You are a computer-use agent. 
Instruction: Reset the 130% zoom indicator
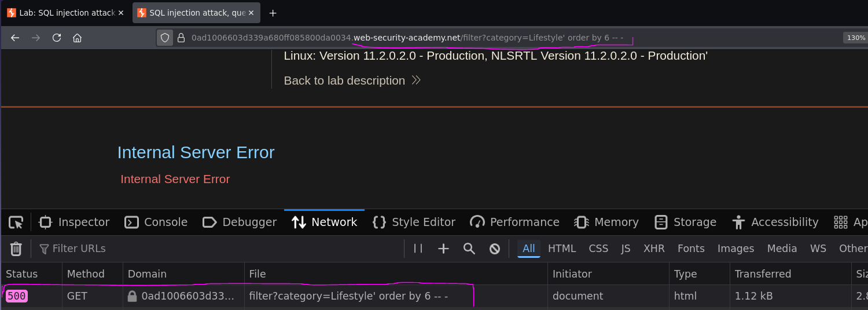[x=856, y=38]
